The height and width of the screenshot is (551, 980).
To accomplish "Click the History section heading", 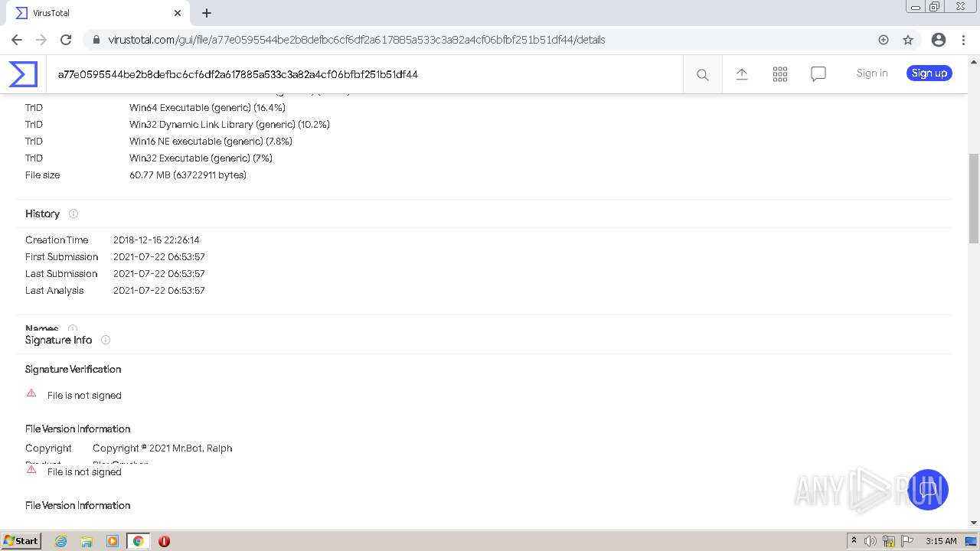I will coord(42,214).
